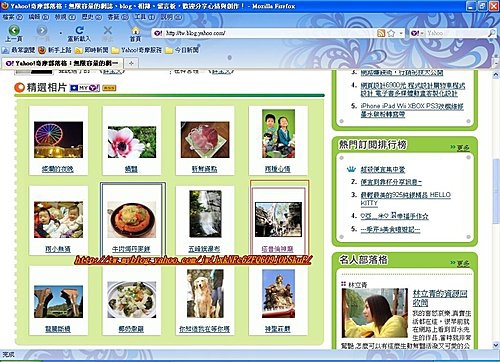Click caption link under the dog photo
This screenshot has width=500, height=362.
[x=204, y=329]
